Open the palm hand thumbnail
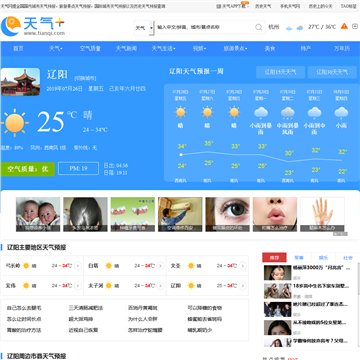 point(322,214)
